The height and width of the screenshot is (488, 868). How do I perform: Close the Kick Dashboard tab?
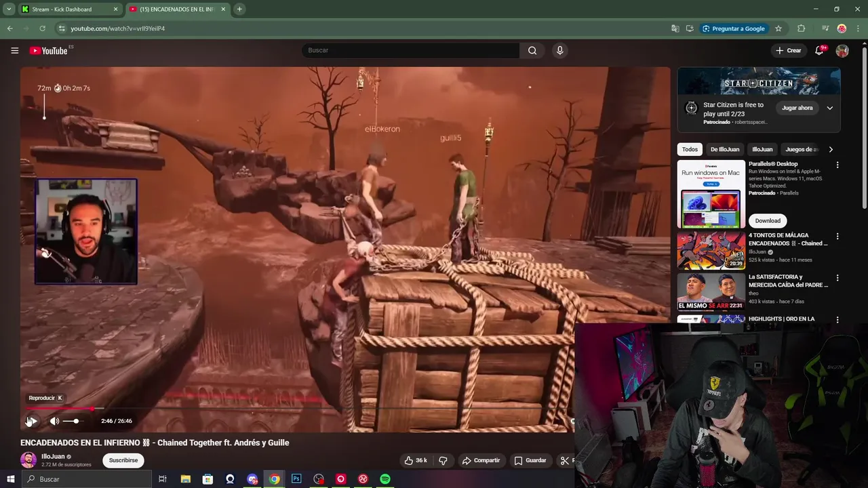[x=115, y=9]
